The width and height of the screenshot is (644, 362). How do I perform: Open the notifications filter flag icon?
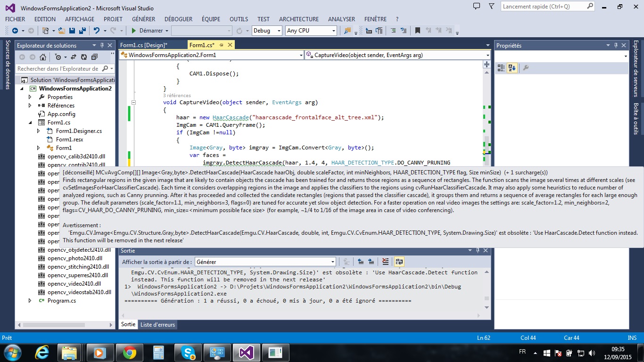click(x=492, y=7)
